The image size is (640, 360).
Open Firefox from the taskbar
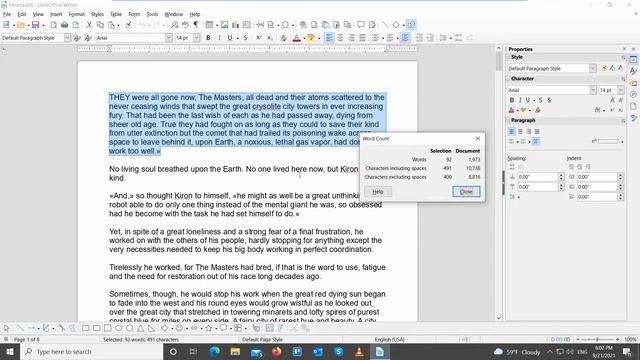click(x=277, y=351)
